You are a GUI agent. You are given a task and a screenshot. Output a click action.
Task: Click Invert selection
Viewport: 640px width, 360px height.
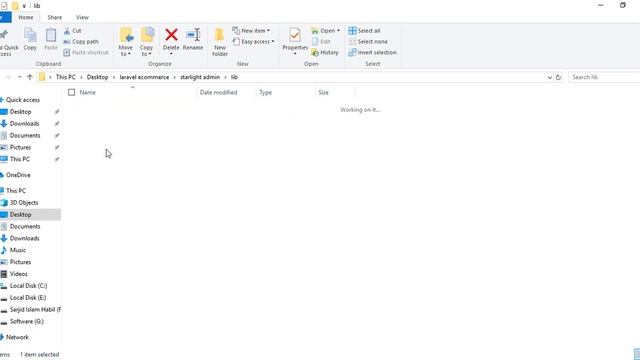372,53
